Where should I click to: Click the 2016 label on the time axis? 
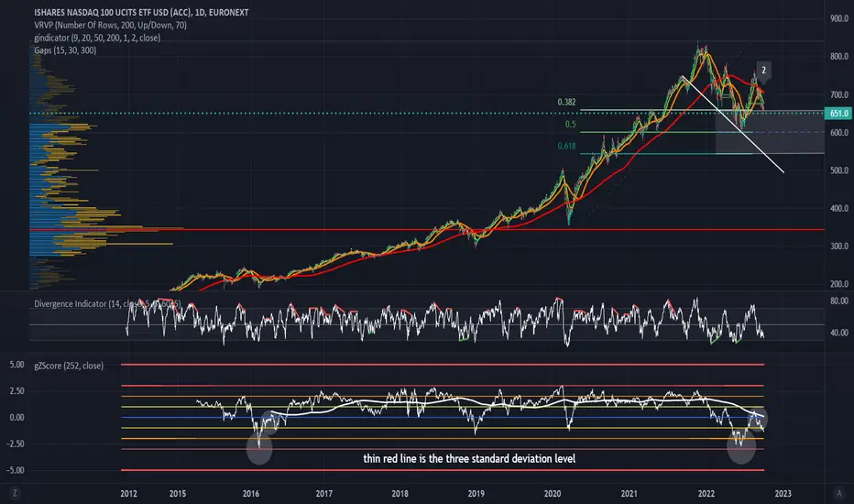click(x=250, y=494)
